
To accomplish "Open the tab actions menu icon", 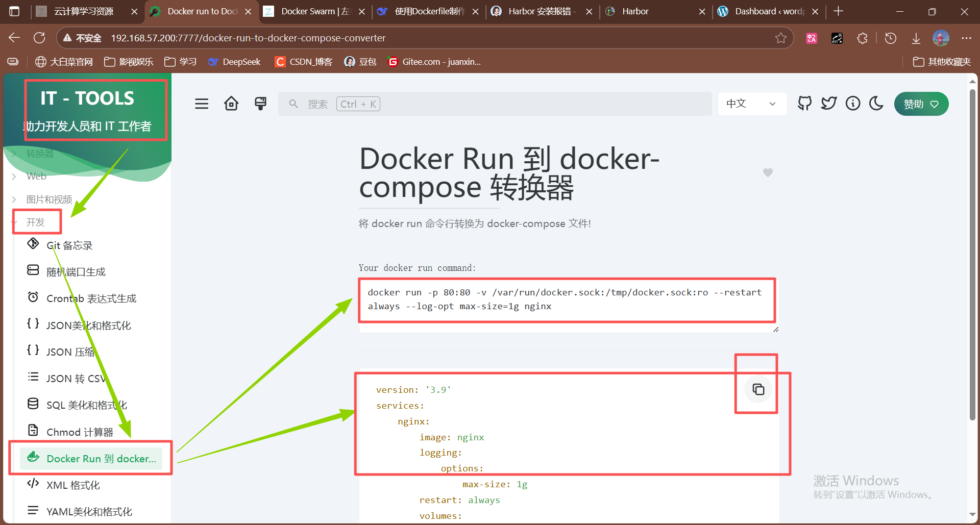I will click(x=14, y=11).
